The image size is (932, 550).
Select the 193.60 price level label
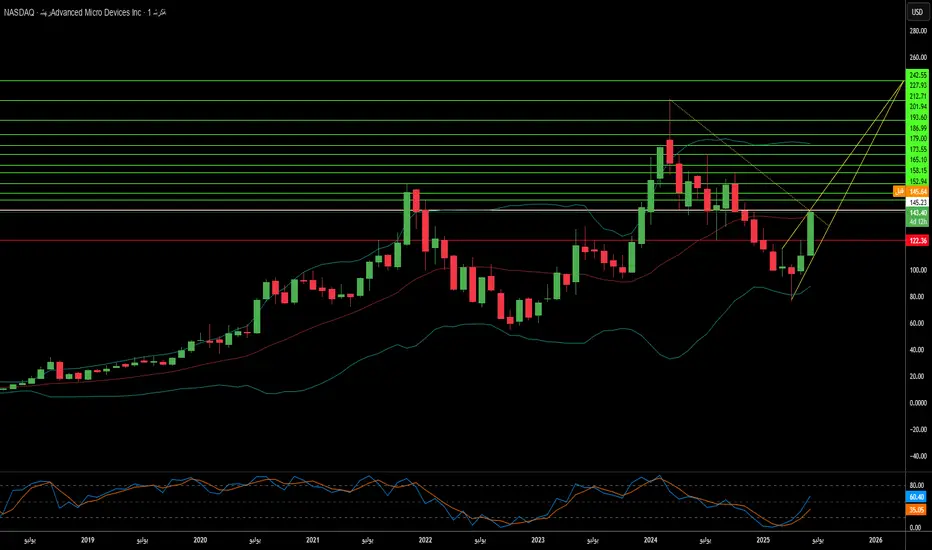coord(918,118)
